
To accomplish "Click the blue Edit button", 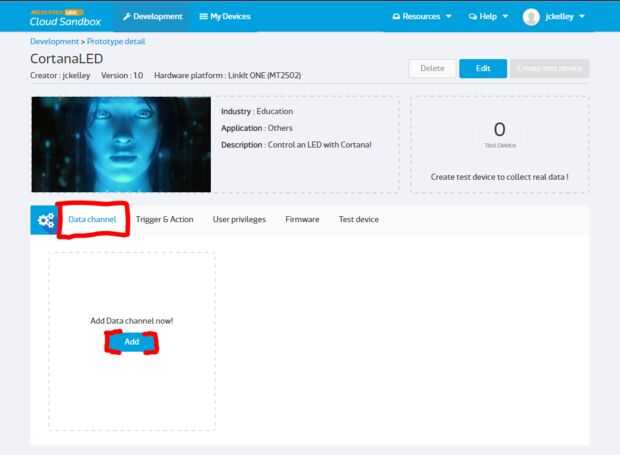I will [x=483, y=68].
